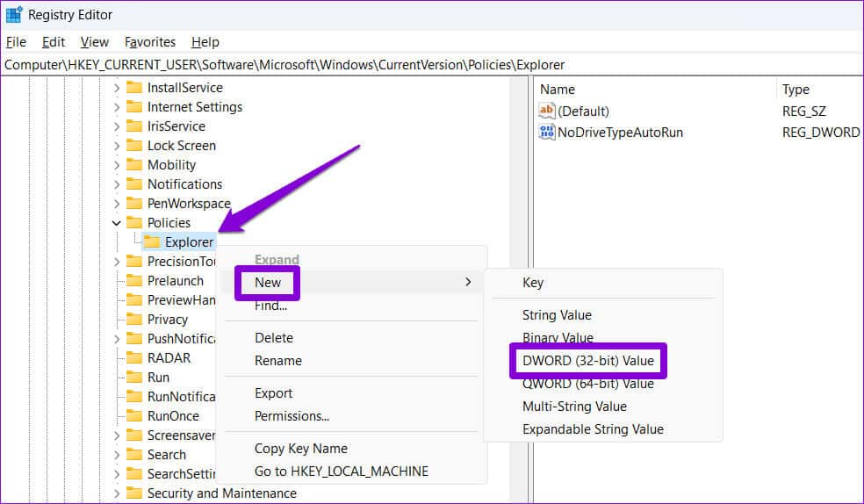This screenshot has width=864, height=504.
Task: Open the Help menu
Action: click(205, 42)
